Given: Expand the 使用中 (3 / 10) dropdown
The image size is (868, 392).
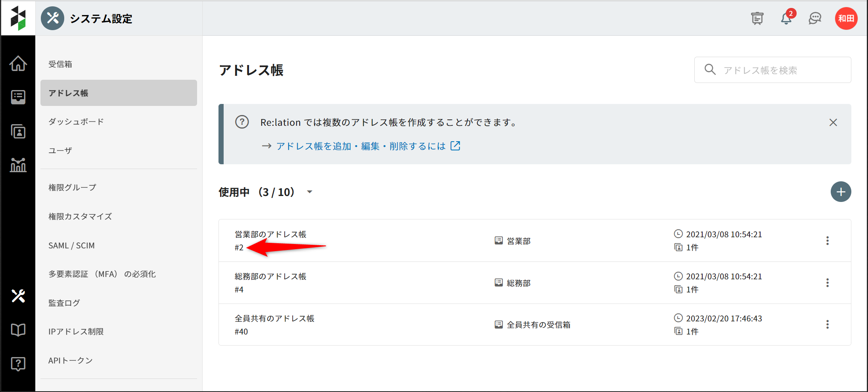Looking at the screenshot, I should click(310, 192).
